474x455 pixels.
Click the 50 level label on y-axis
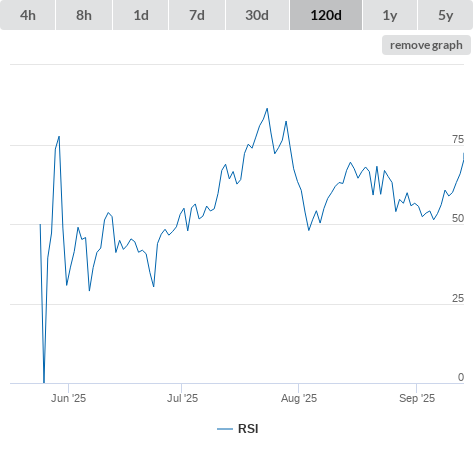point(458,218)
